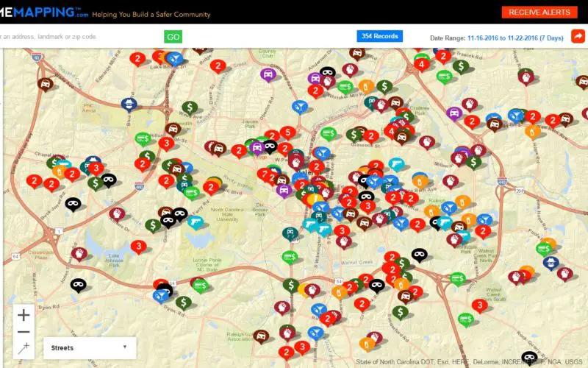Screen dimensions: 588x368
Task: Click the orange share arrow icon
Action: [578, 36]
